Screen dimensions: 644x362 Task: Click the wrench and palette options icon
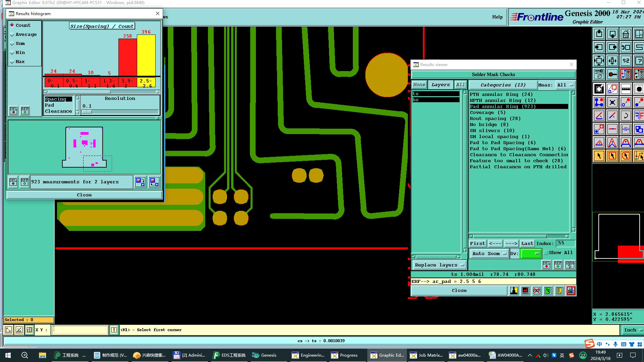(x=599, y=74)
